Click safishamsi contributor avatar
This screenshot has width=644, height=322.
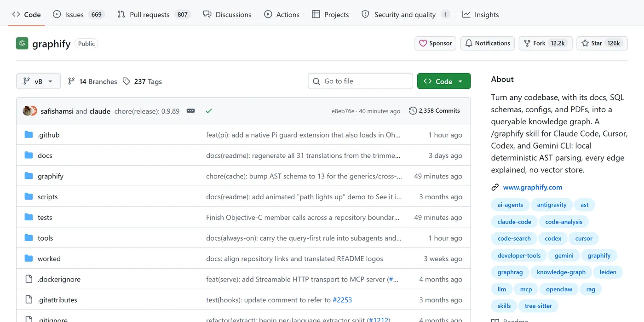[x=28, y=111]
